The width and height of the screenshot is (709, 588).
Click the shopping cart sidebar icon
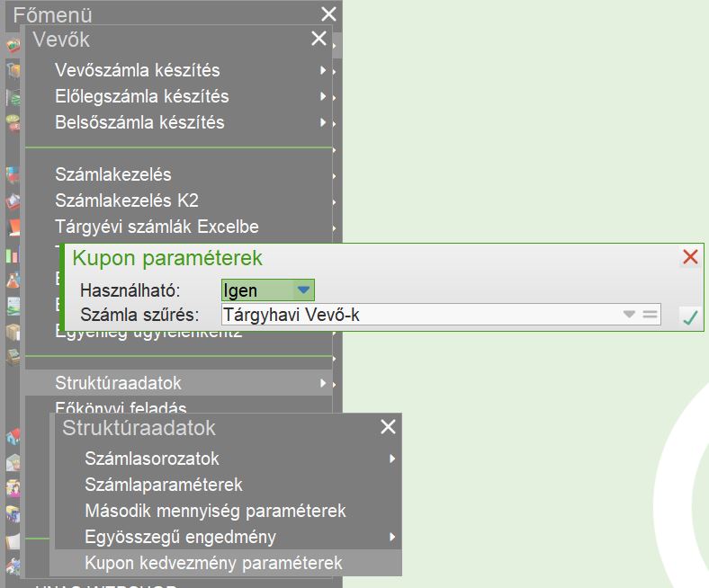click(13, 71)
